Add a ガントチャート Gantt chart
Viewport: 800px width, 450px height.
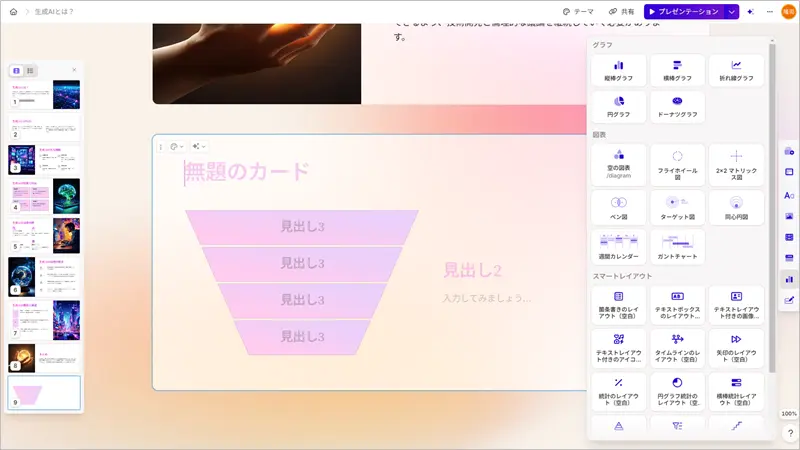click(x=677, y=247)
